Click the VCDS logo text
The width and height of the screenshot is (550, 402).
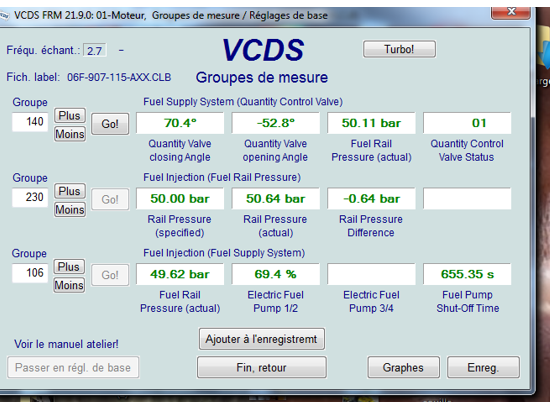tap(263, 50)
